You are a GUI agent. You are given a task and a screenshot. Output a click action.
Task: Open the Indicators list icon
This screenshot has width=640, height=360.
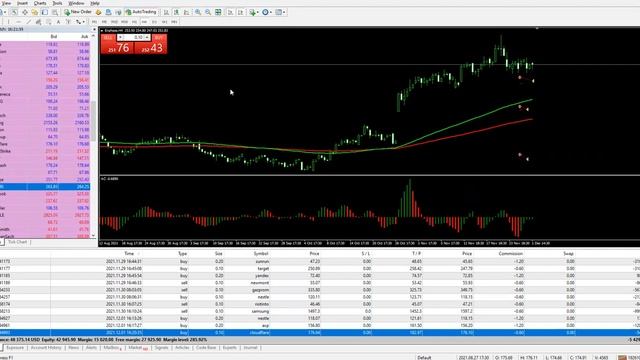pyautogui.click(x=253, y=12)
